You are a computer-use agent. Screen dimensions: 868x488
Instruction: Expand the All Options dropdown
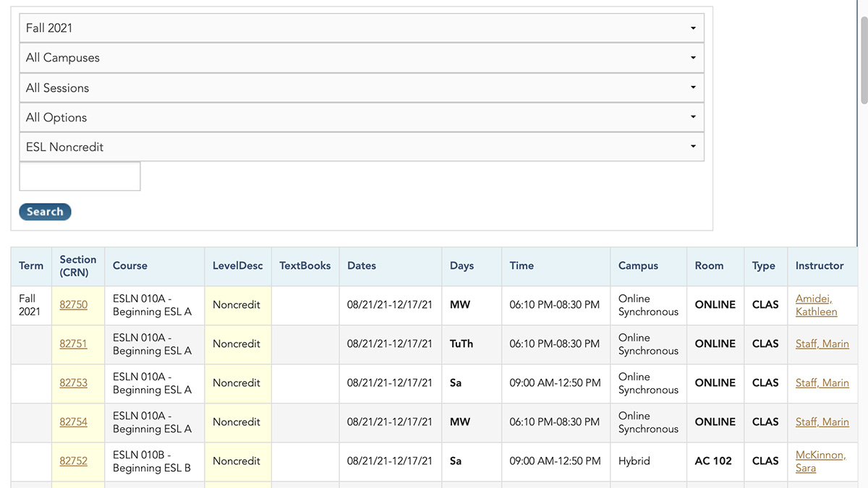click(x=362, y=117)
